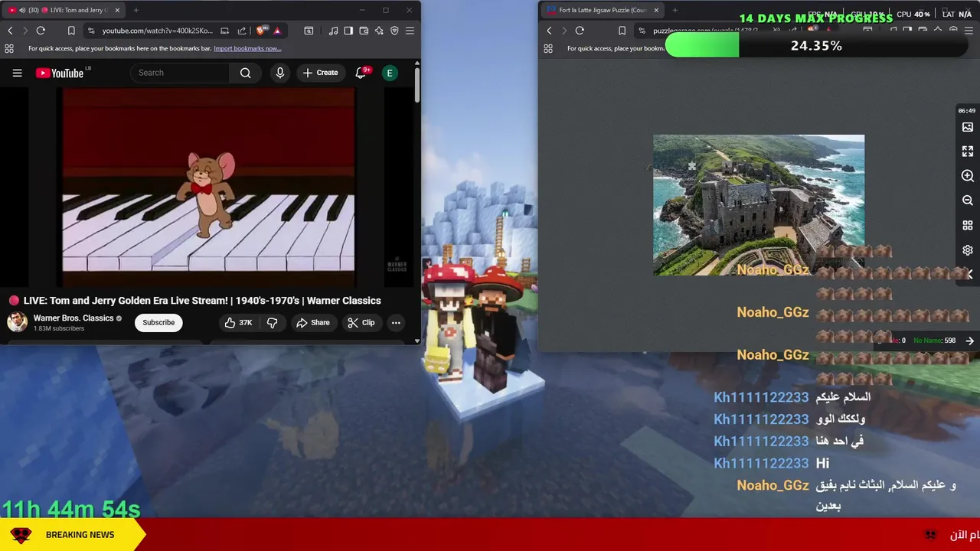The width and height of the screenshot is (980, 551).
Task: Close the Tom and Jerry tab
Action: coord(117,10)
